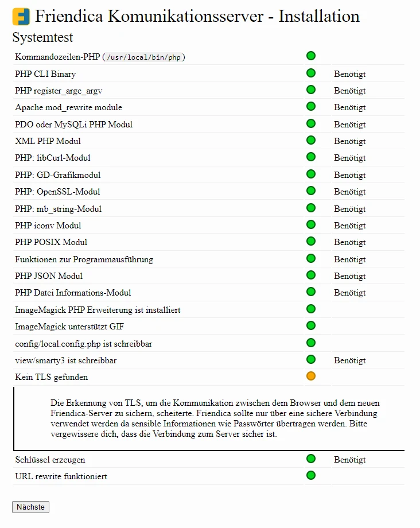Click green status icon for PHP: OpenSSL-Modul

pyautogui.click(x=311, y=191)
